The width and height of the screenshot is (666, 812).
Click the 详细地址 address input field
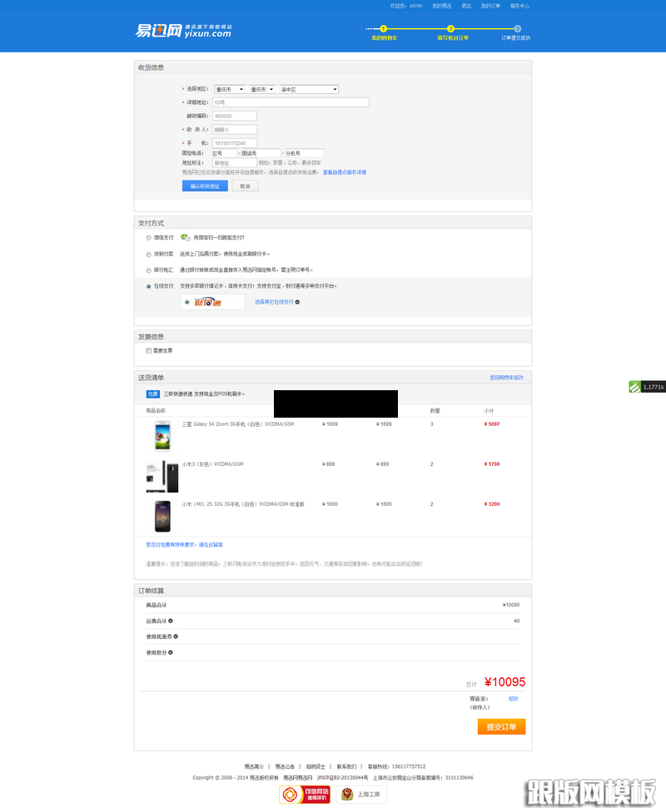point(290,102)
